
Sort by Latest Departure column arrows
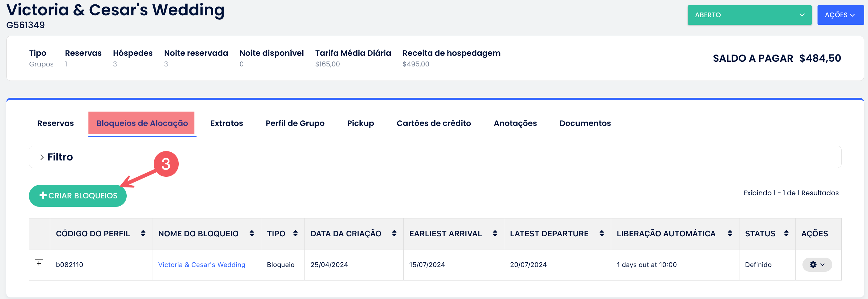click(602, 233)
